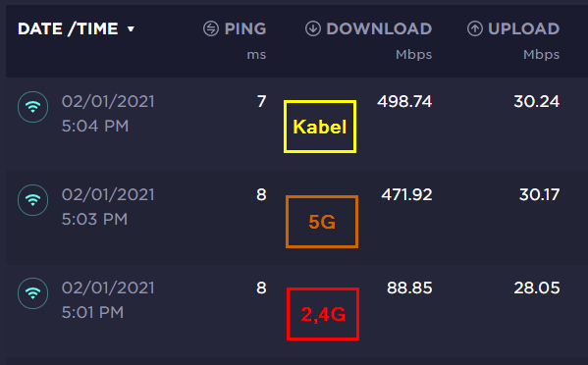Click the 28.05 upload value
This screenshot has height=365, width=588.
click(537, 287)
